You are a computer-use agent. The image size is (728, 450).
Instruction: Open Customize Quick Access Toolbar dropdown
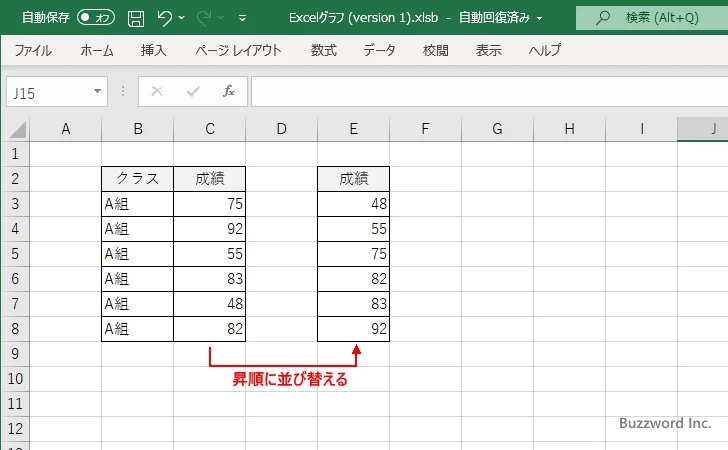pos(242,18)
